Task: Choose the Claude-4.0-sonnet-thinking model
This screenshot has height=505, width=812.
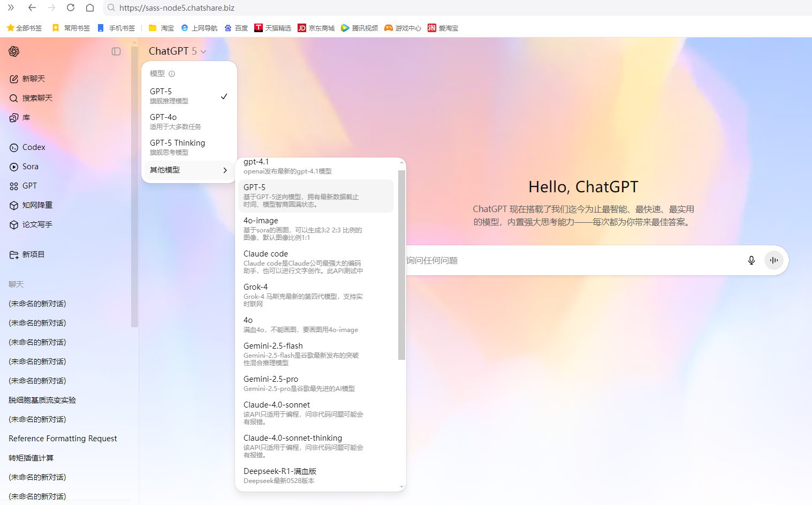Action: (x=316, y=446)
